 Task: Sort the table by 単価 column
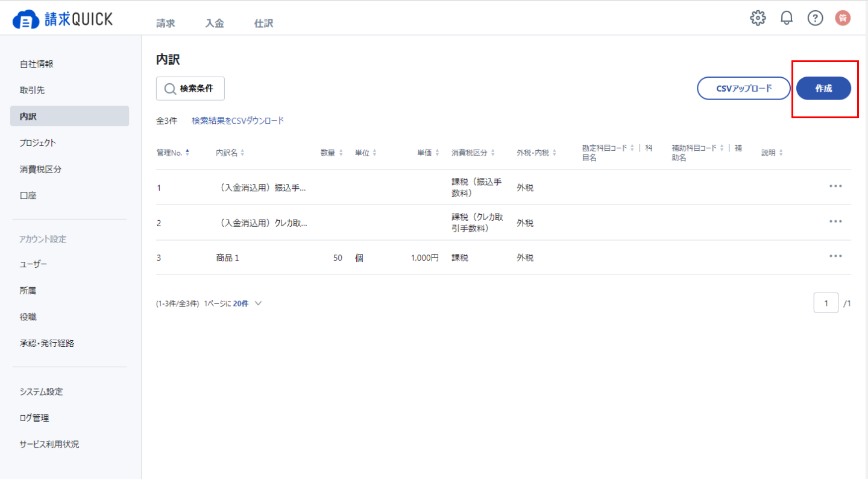pos(429,153)
